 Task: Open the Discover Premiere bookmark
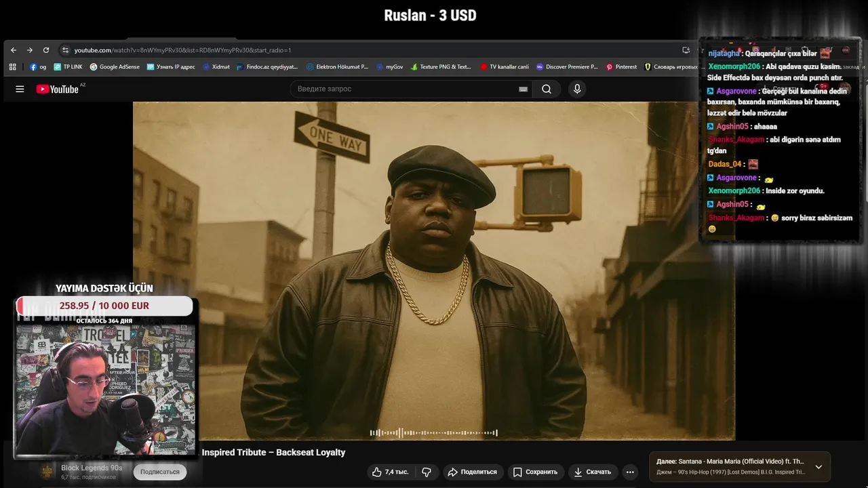567,67
